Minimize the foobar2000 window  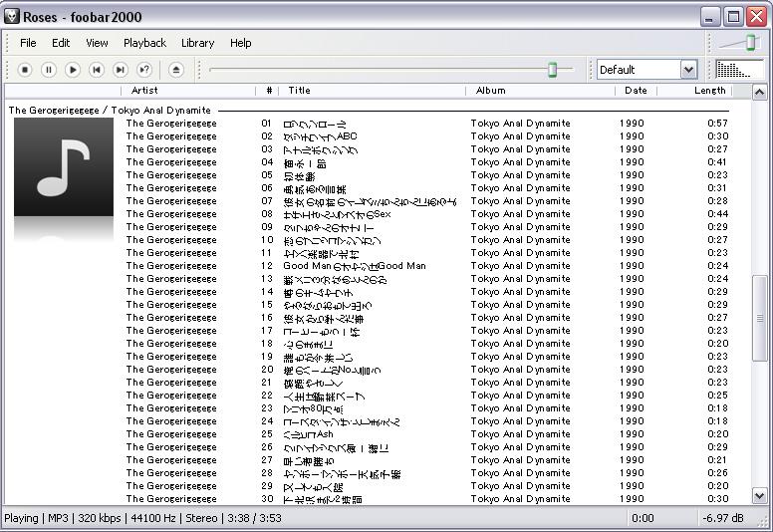(709, 17)
